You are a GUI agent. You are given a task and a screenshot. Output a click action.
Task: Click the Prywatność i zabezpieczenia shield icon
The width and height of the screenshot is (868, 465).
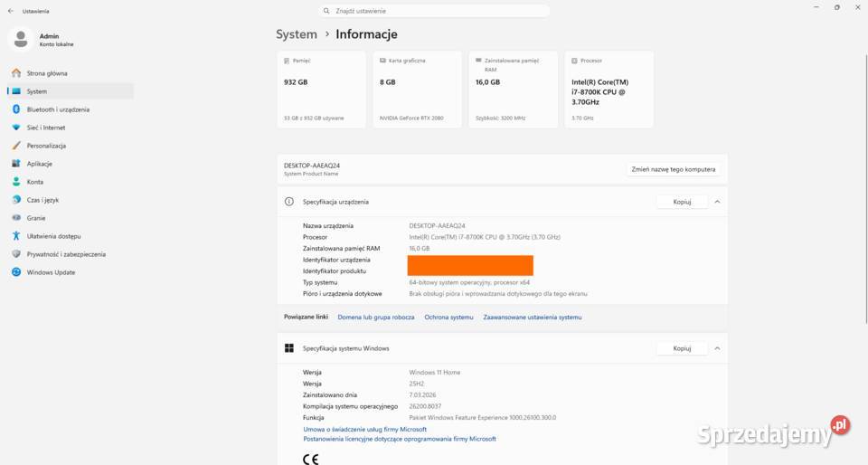coord(16,254)
